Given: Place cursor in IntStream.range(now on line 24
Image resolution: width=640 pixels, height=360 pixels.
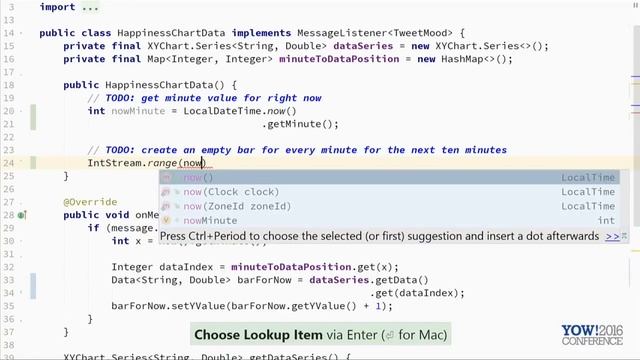Looking at the screenshot, I should [x=147, y=163].
